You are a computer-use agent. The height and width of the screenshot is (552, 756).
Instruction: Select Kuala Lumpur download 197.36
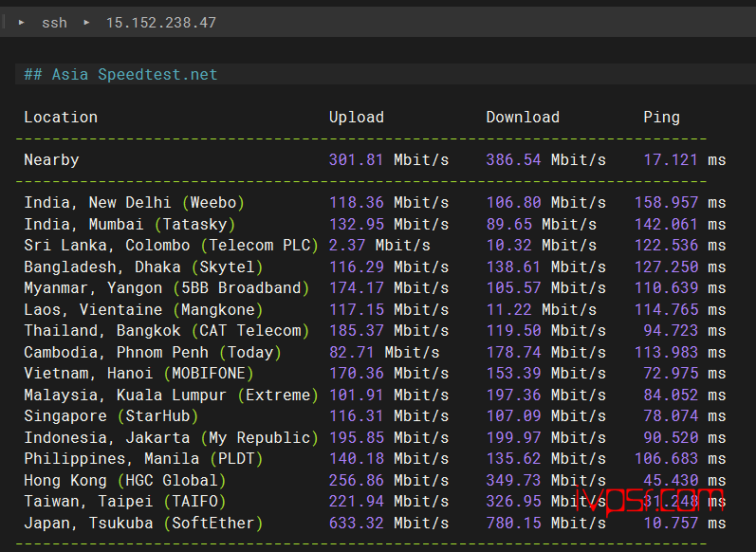click(x=513, y=396)
